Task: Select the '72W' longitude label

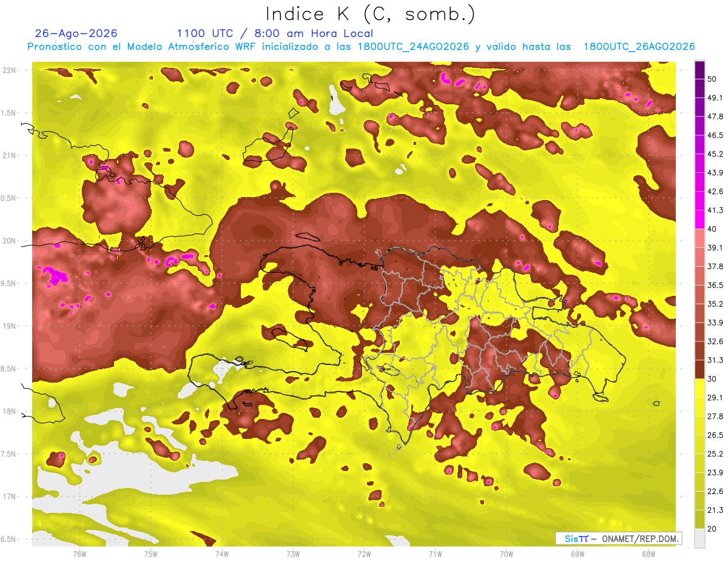Action: tap(364, 554)
